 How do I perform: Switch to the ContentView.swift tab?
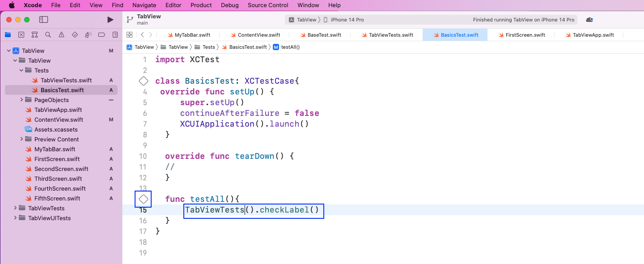255,35
